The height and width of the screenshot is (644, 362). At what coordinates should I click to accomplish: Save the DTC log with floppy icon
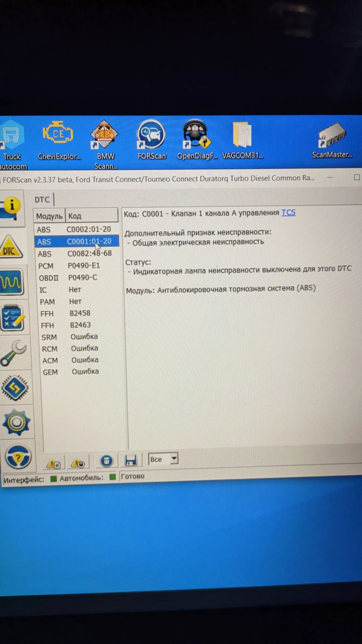[131, 460]
